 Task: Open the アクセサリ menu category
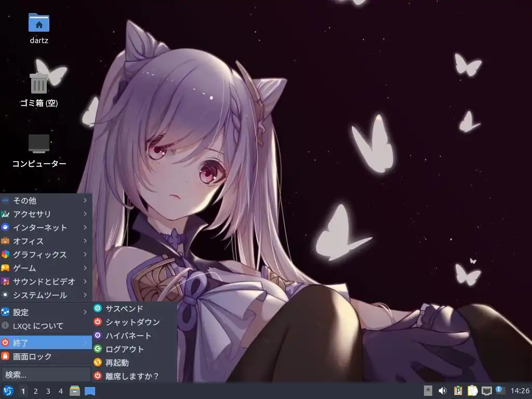point(46,214)
